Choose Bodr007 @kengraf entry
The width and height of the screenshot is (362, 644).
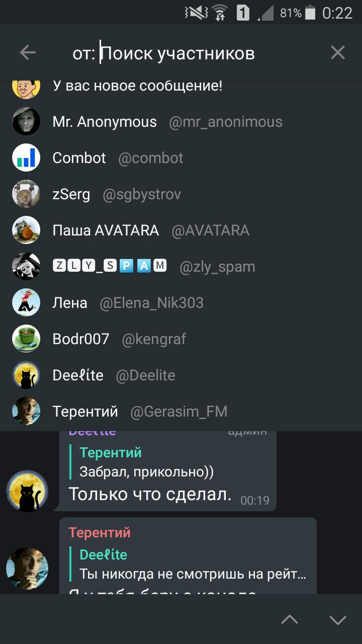click(181, 339)
